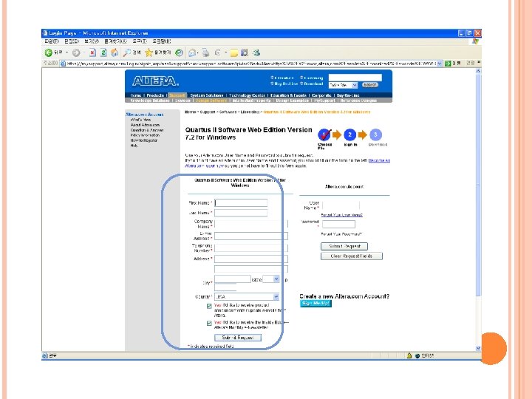The image size is (532, 399).
Task: Select the Licensing search radio button
Action: click(301, 78)
